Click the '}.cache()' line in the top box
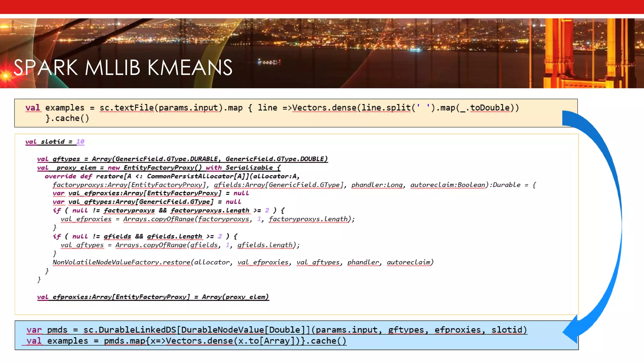Screen dimensions: 644x362 (x=67, y=118)
